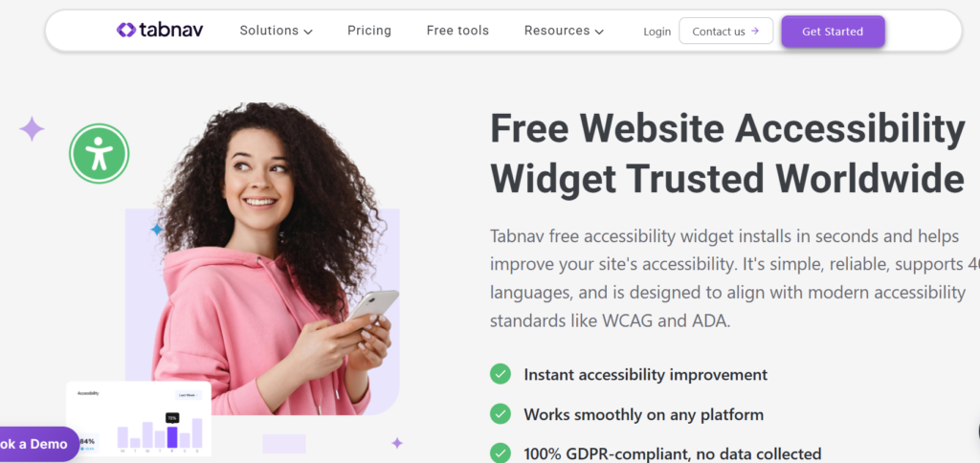Click the green accessibility figure icon
The image size is (980, 463).
[99, 153]
